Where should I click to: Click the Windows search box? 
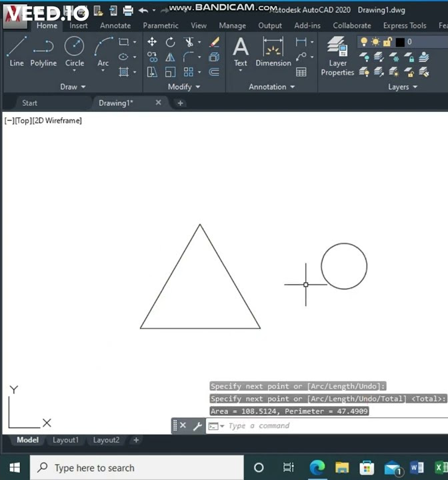(137, 468)
